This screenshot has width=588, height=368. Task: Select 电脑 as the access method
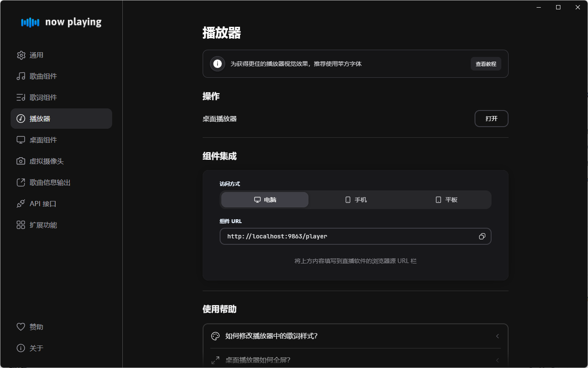point(265,200)
